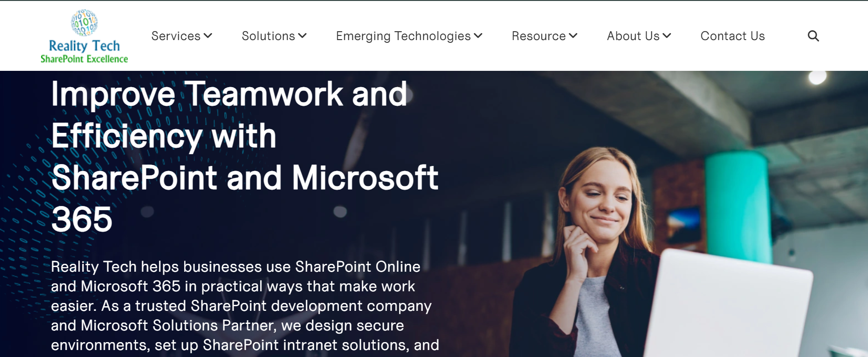The image size is (868, 357).
Task: Click the hero paragraph about Reality Tech
Action: [x=245, y=306]
